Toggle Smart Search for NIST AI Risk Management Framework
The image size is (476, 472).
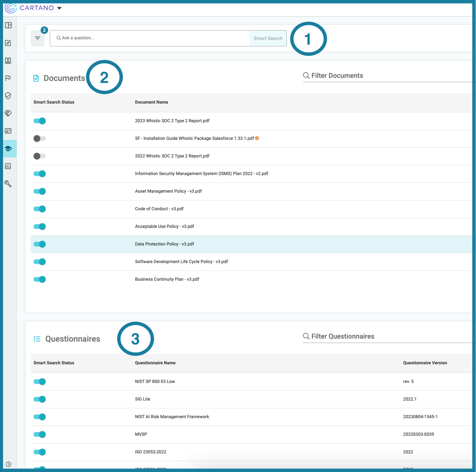coord(40,417)
